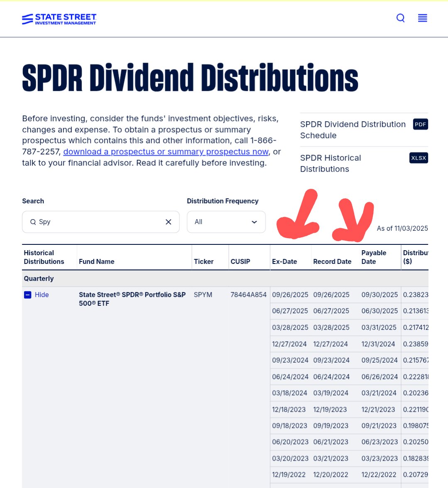The height and width of the screenshot is (488, 448).
Task: Select the Quarterly group row
Action: (x=225, y=278)
